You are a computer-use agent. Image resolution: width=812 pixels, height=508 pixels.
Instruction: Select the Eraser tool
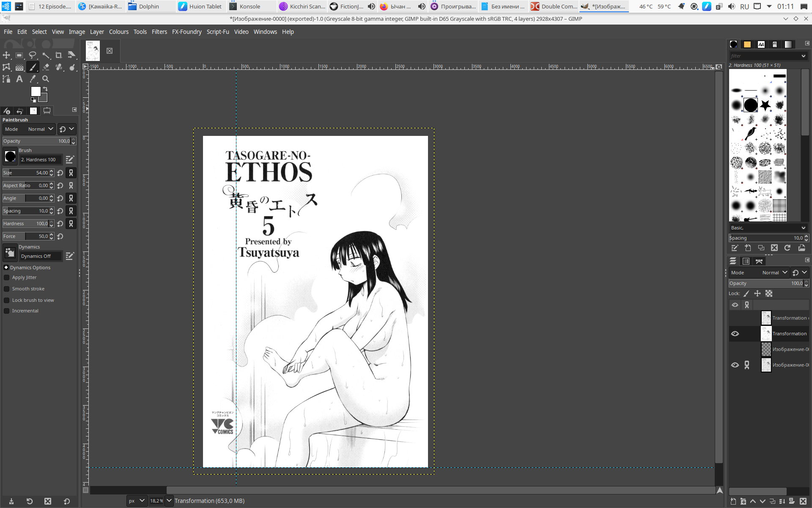click(x=46, y=67)
